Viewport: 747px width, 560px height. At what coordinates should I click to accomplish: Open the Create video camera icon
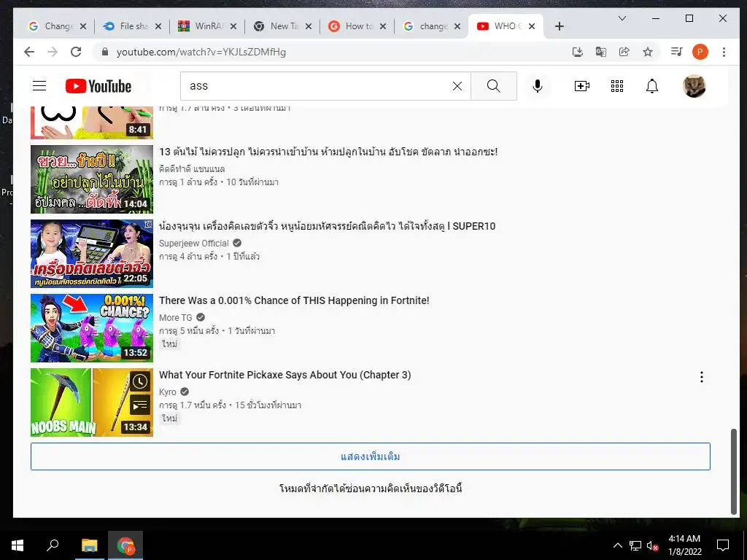pos(581,86)
